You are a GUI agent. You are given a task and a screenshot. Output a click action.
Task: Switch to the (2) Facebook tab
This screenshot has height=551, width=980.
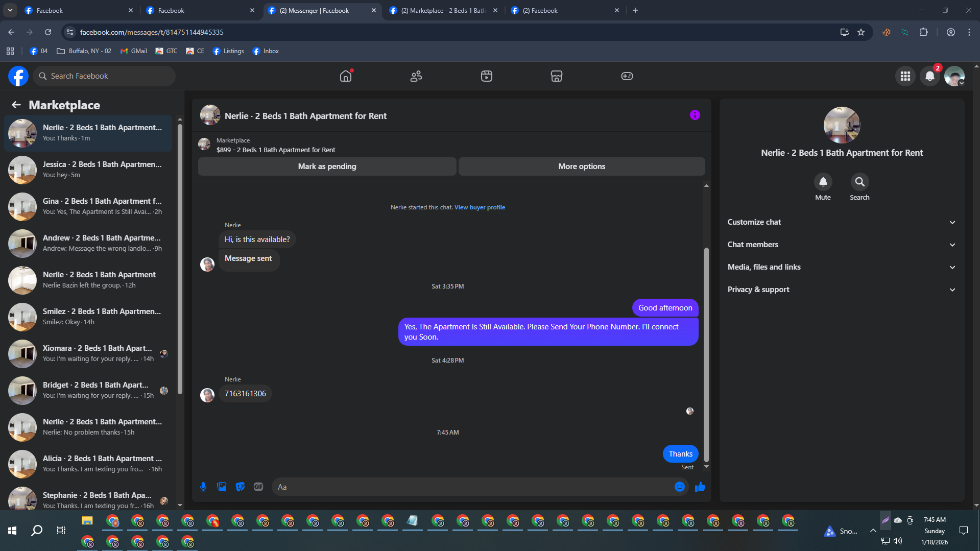565,10
